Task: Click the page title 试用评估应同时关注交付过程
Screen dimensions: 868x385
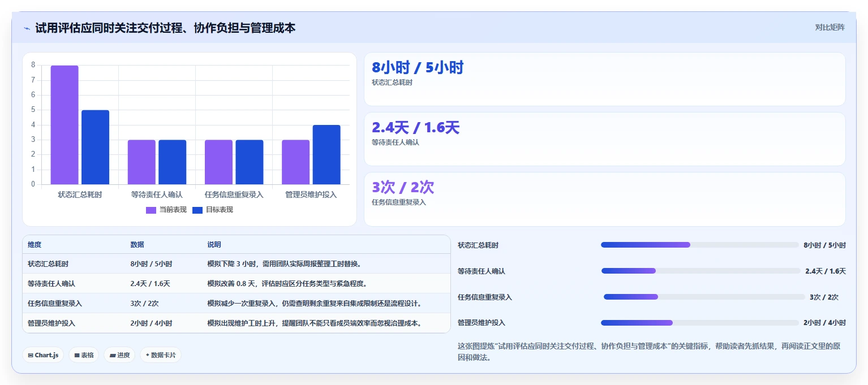Action: [x=165, y=28]
